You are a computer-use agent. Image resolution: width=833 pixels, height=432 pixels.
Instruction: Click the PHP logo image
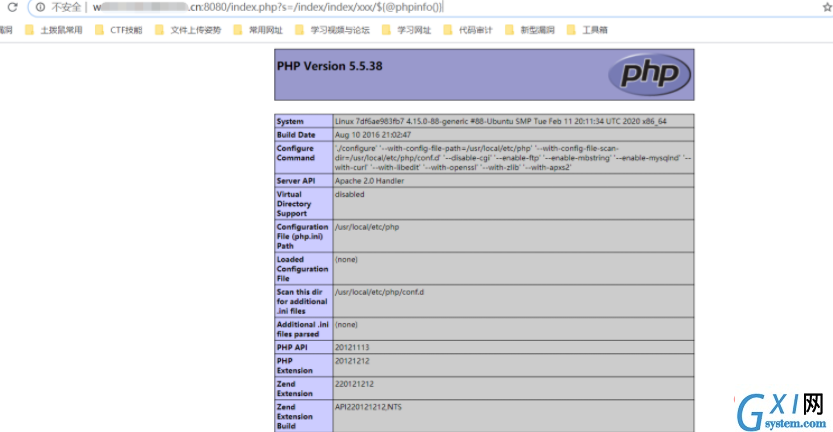click(649, 74)
